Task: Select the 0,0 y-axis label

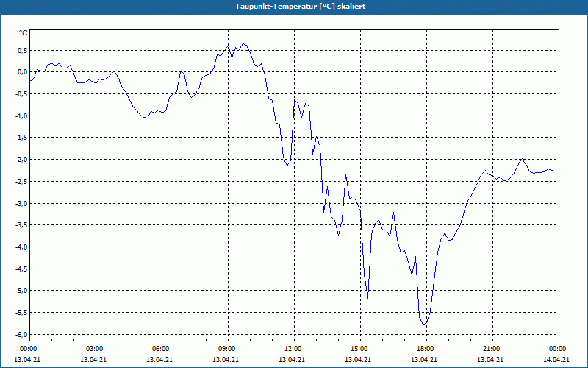Action: [x=22, y=72]
